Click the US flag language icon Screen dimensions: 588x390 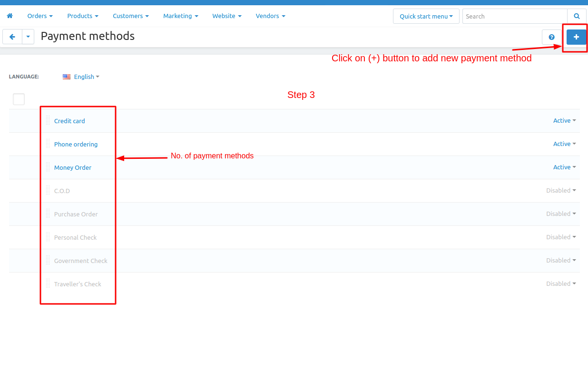[67, 77]
